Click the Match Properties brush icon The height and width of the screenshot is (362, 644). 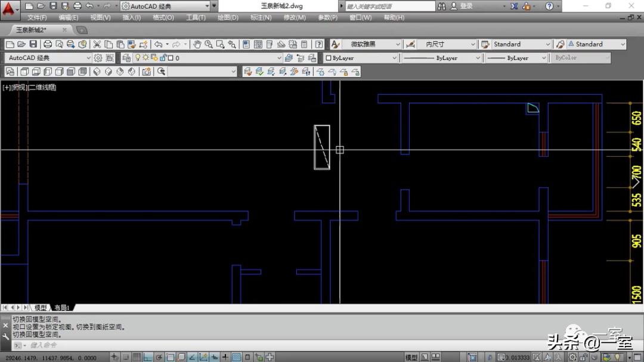tap(143, 44)
